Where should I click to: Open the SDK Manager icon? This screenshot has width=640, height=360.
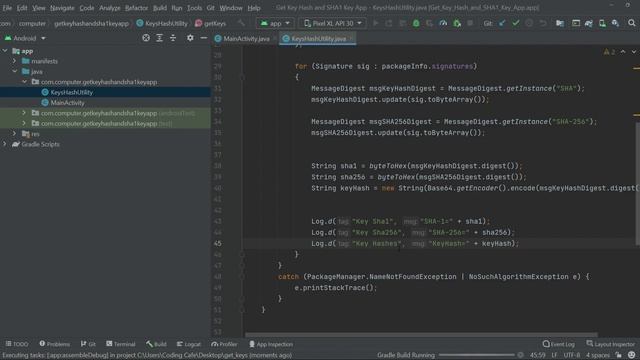[x=615, y=23]
